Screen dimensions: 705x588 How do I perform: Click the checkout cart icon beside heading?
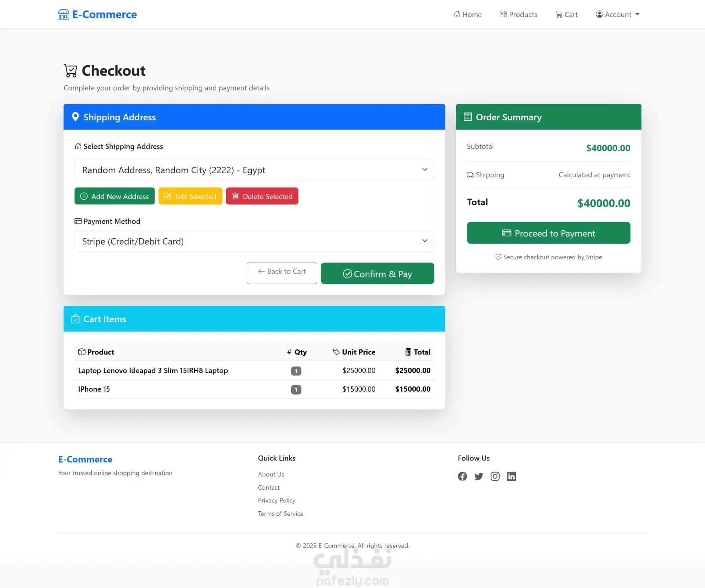pos(70,70)
